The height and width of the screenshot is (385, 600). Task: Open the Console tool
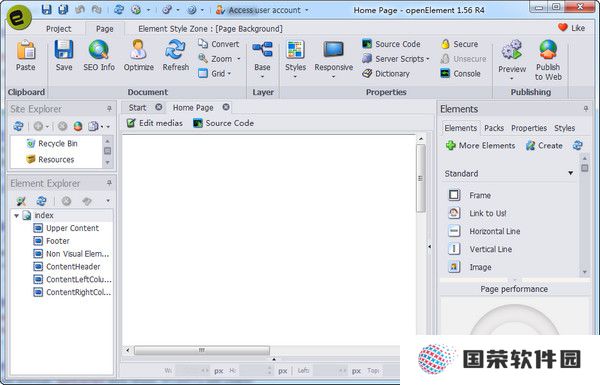pos(460,73)
